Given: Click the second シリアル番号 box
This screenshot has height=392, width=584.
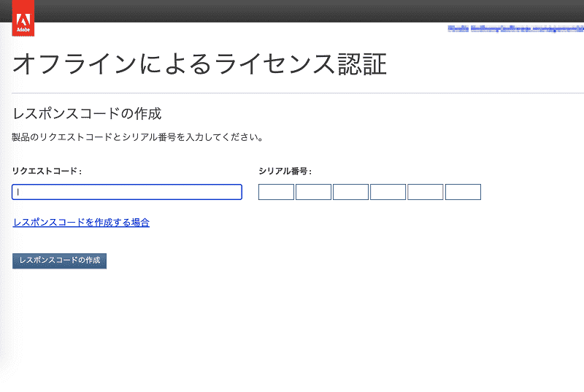Looking at the screenshot, I should [x=314, y=192].
